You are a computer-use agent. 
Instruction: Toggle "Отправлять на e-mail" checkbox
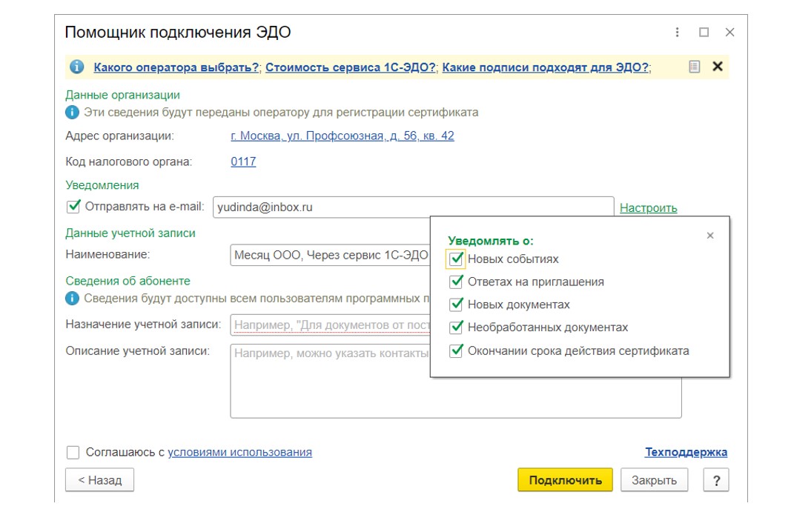click(73, 207)
